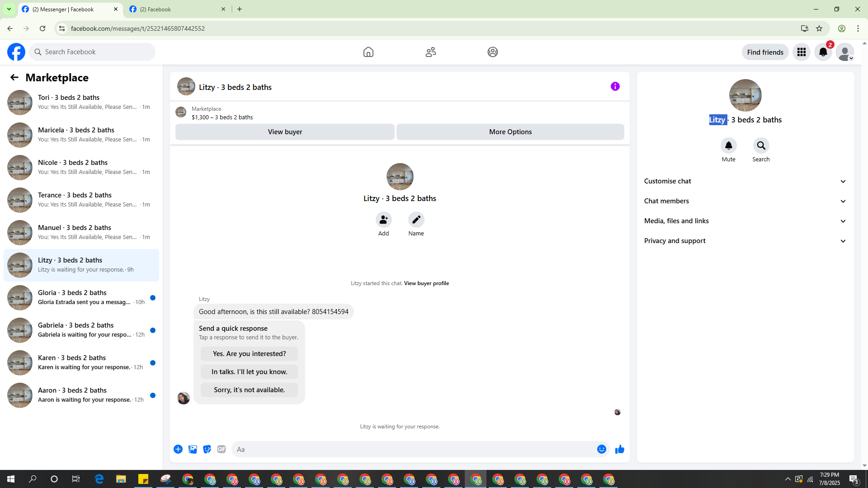Search in conversation magnifier icon
The width and height of the screenshot is (868, 488).
pyautogui.click(x=761, y=145)
